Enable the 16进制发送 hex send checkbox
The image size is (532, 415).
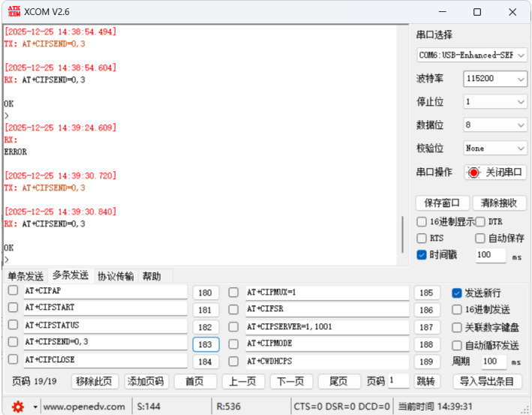pos(457,309)
